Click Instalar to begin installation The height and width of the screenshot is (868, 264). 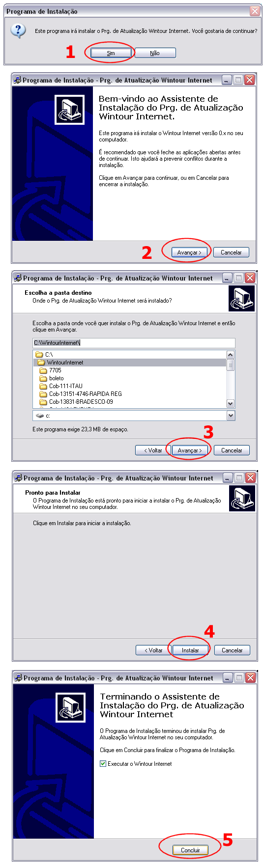[191, 650]
